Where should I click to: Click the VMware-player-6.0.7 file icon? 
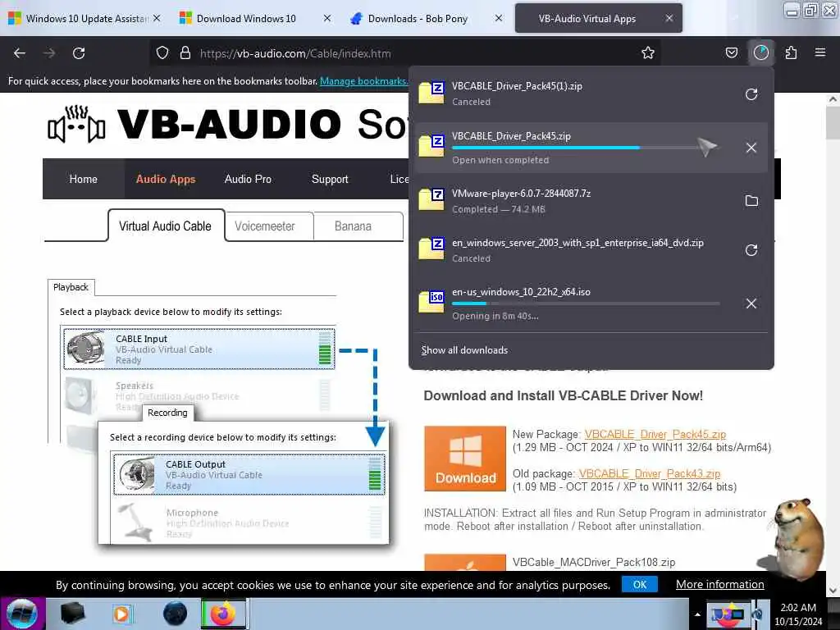pyautogui.click(x=431, y=199)
